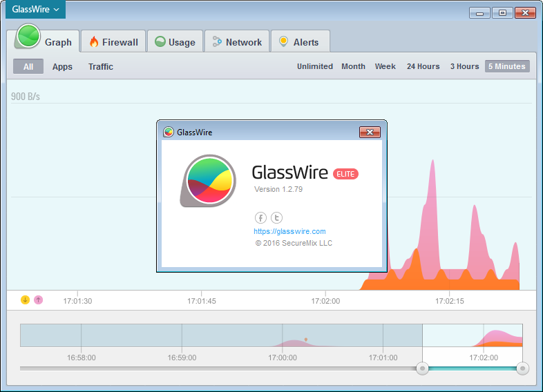The width and height of the screenshot is (543, 392).
Task: Click the Twitter icon in About dialog
Action: pyautogui.click(x=276, y=217)
